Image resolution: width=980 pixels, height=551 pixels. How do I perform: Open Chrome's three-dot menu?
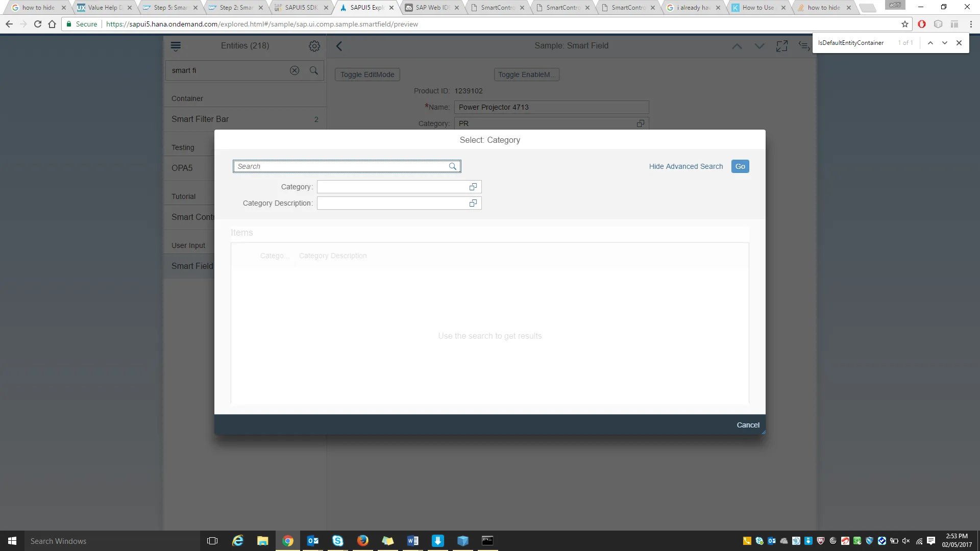[x=971, y=24]
